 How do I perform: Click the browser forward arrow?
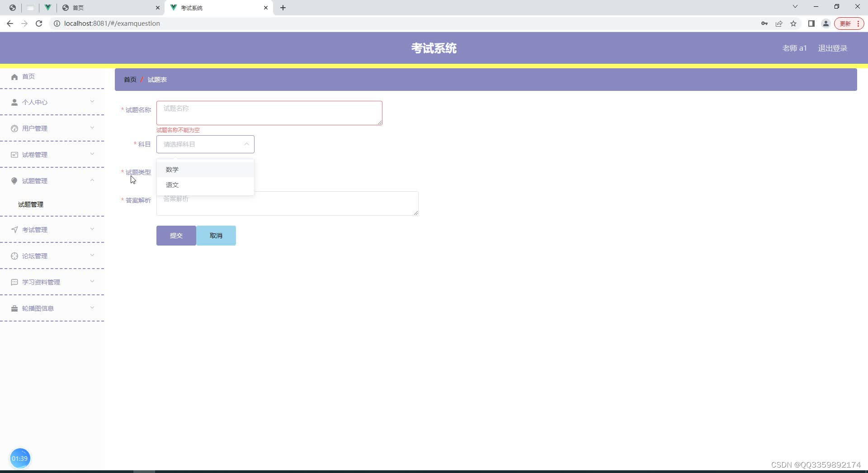click(x=24, y=24)
